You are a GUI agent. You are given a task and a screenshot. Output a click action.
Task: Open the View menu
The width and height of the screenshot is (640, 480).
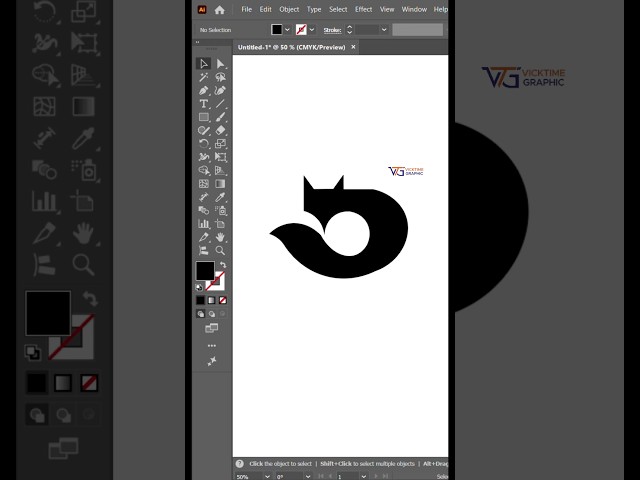pos(387,9)
